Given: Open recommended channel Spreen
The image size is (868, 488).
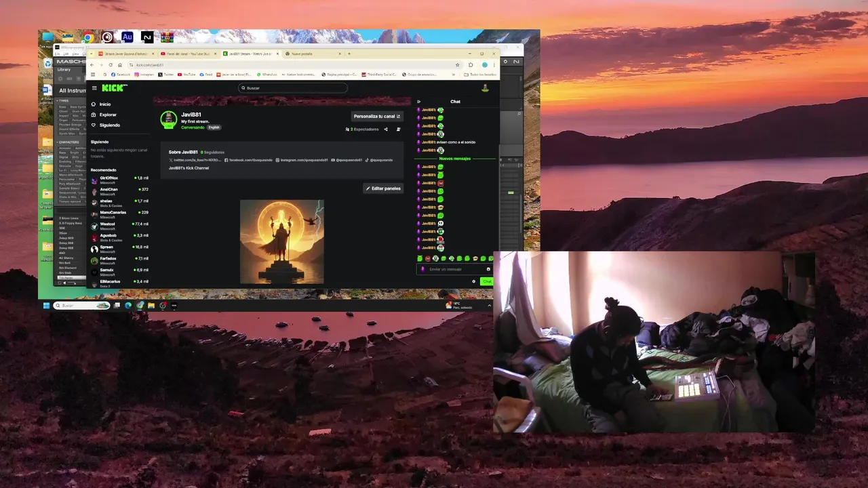Looking at the screenshot, I should pyautogui.click(x=119, y=249).
